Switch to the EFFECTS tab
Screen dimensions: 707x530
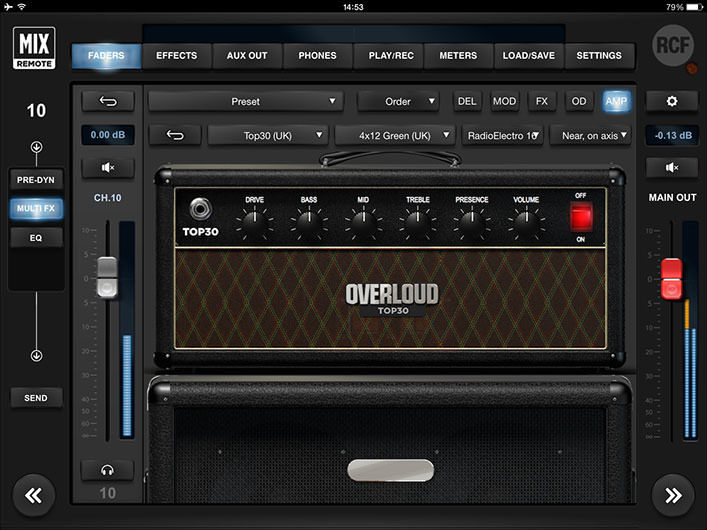[176, 56]
